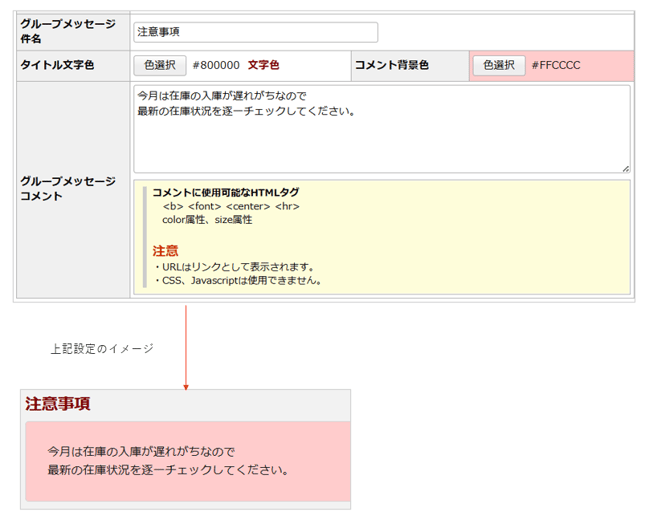Click the #800000 title color code
653x516 pixels.
click(216, 65)
